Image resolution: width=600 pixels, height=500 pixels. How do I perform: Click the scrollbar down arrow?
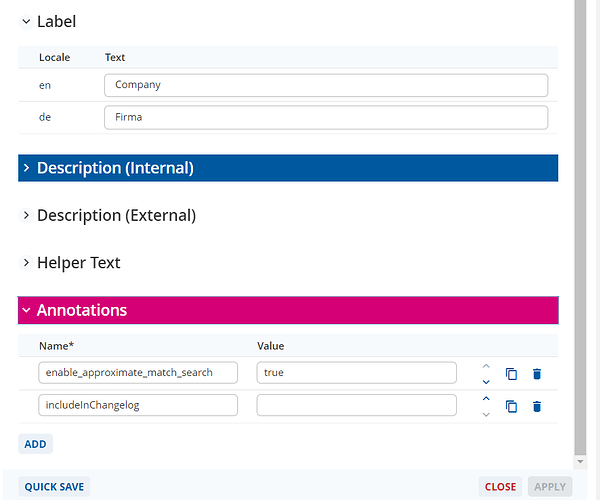580,462
